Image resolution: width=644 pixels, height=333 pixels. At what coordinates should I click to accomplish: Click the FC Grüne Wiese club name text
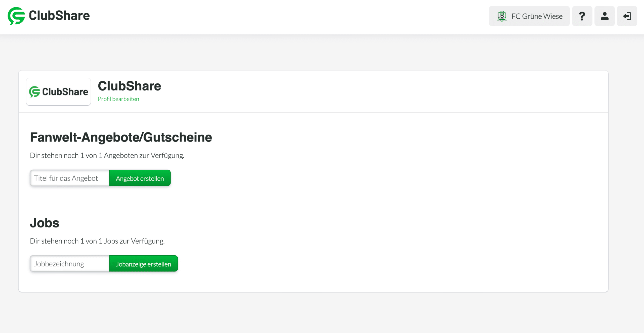click(537, 16)
